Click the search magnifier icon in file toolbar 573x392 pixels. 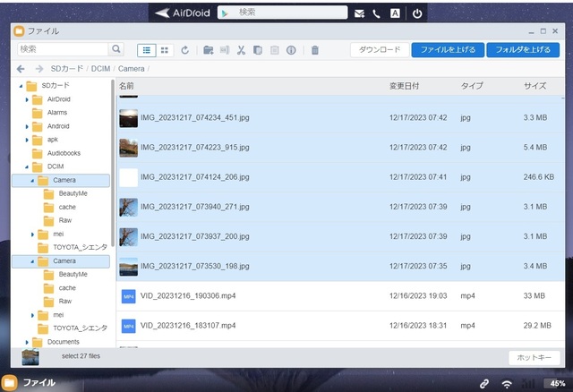116,49
